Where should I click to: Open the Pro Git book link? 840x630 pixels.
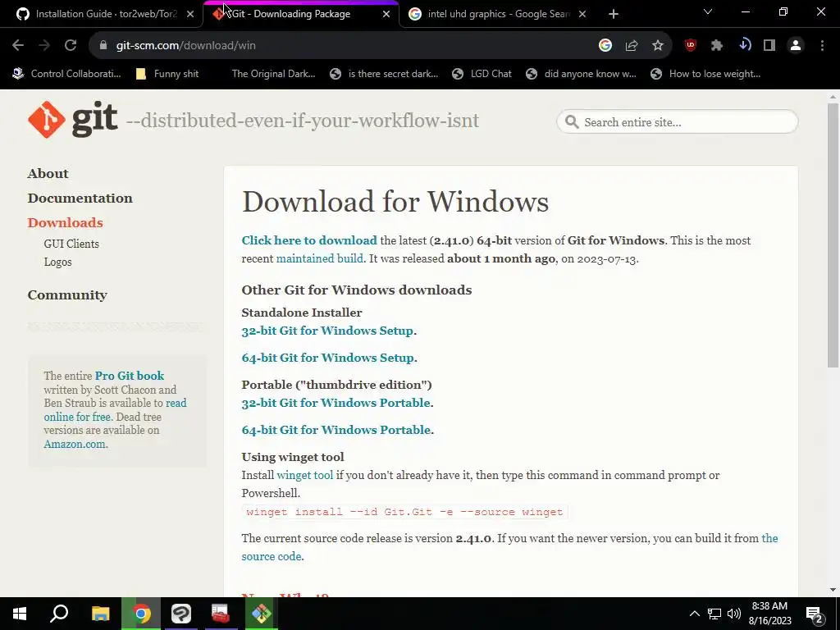[129, 376]
